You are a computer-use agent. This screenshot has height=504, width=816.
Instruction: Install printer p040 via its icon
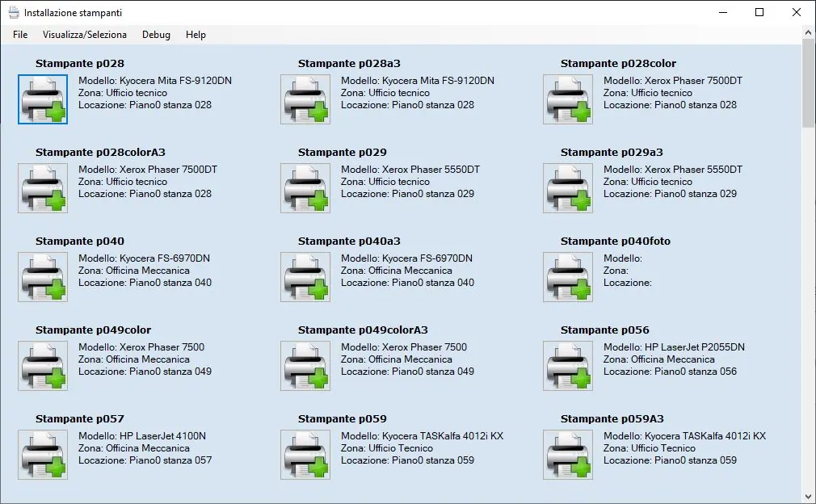(43, 277)
